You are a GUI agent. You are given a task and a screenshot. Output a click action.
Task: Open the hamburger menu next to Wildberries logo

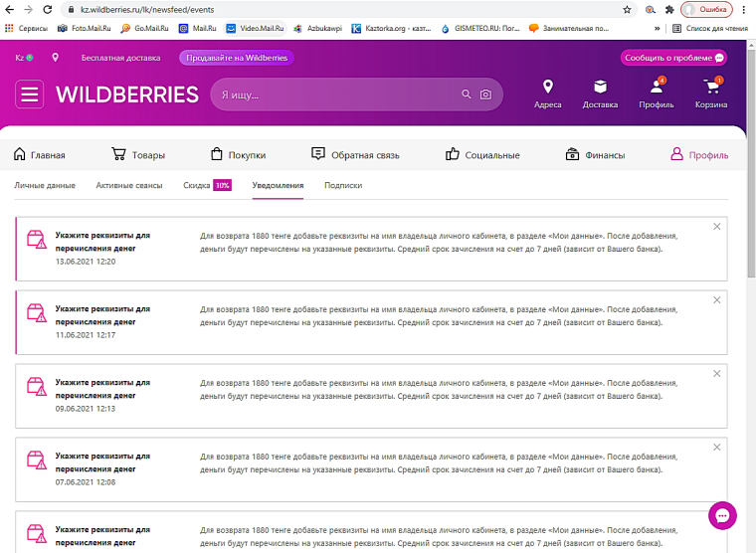30,94
